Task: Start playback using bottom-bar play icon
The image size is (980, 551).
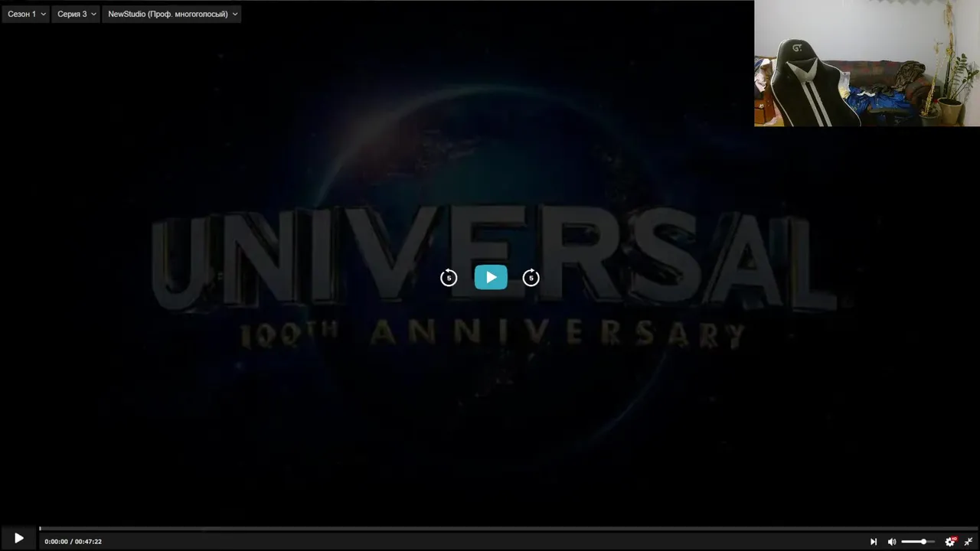Action: pos(19,539)
